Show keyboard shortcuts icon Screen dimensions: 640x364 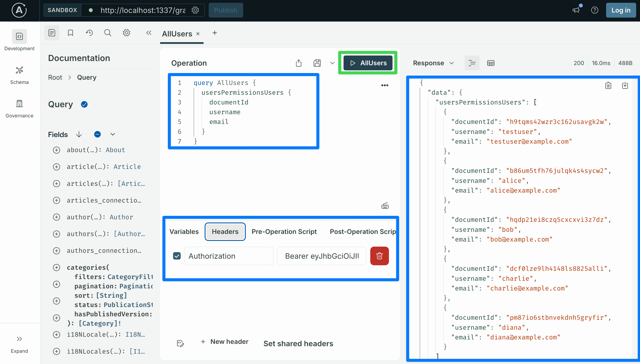pyautogui.click(x=385, y=206)
